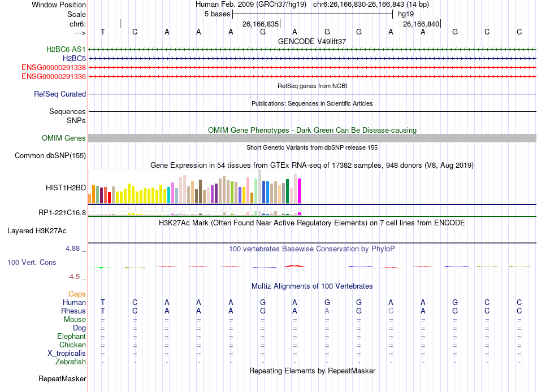Click the 26,166,835 position marker
This screenshot has width=537, height=392.
[x=261, y=24]
